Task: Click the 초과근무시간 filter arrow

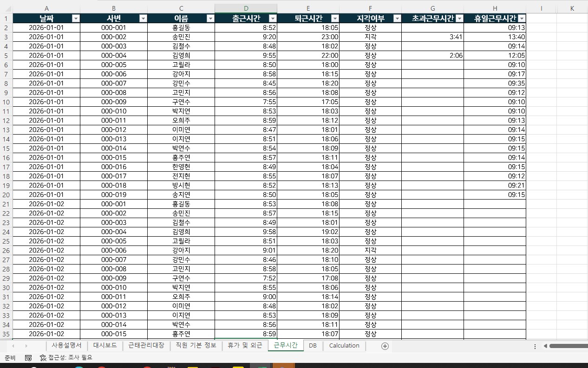Action: [x=459, y=19]
